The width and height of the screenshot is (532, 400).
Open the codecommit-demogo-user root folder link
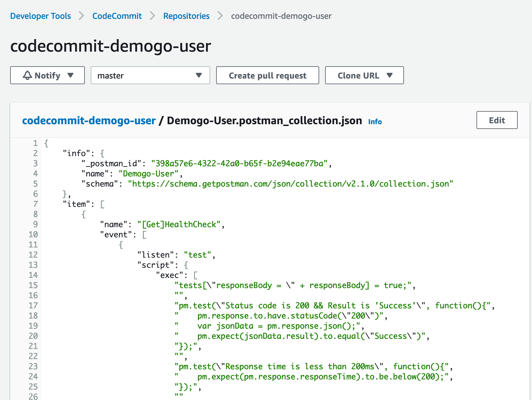coord(89,120)
